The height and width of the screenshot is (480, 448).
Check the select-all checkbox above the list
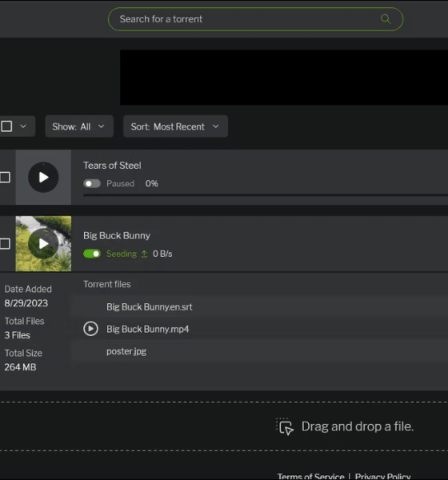point(6,126)
